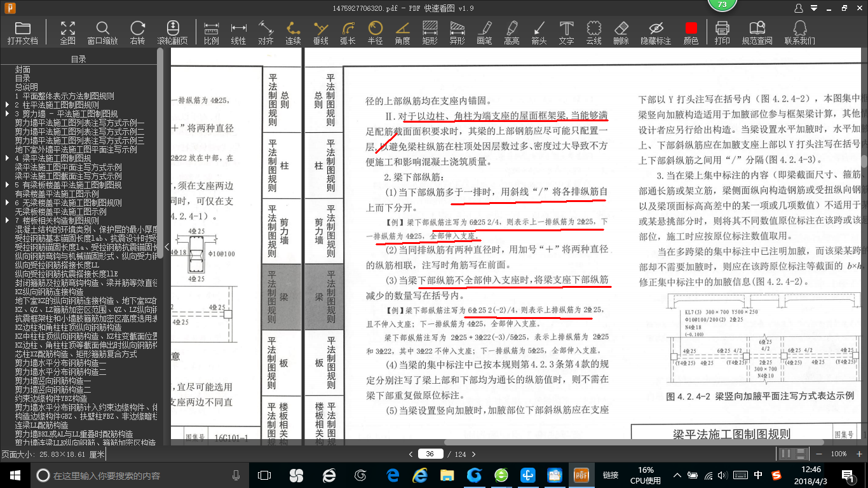Select the 异形 irregular shape tool

point(458,32)
